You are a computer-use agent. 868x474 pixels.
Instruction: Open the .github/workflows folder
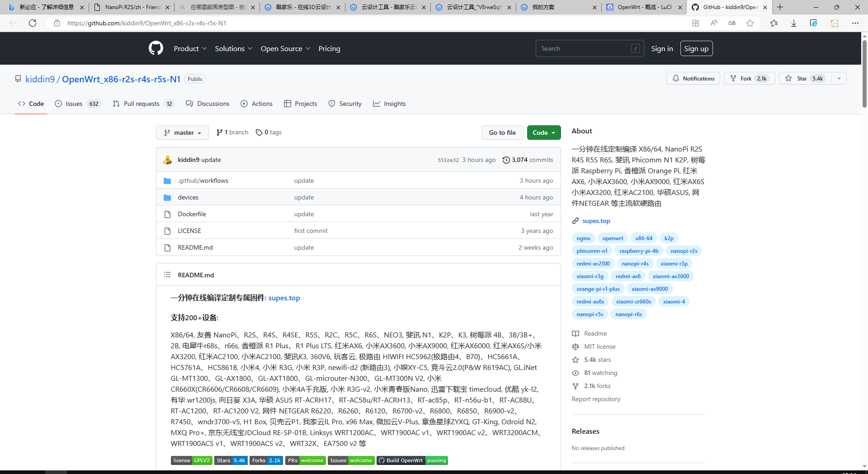[203, 180]
